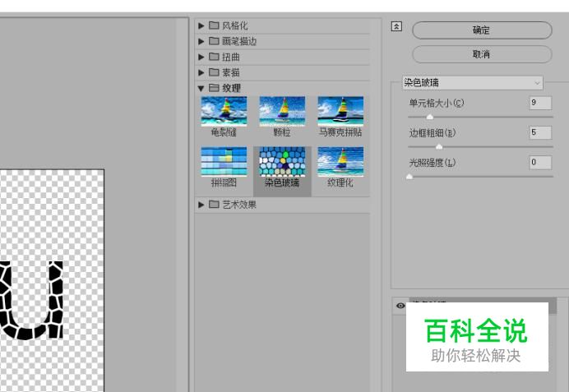Click the 画笔描边 folder icon

pyautogui.click(x=214, y=41)
